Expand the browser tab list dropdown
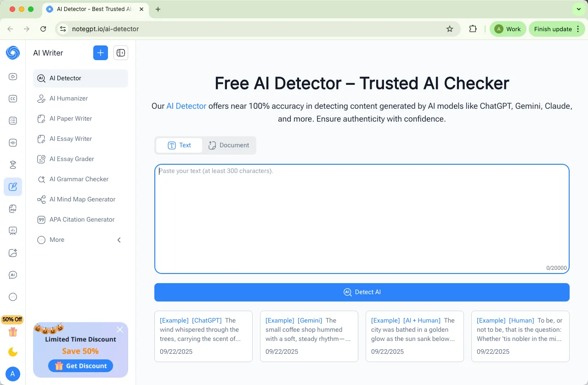Screen dimensions: 588x385 [x=578, y=9]
